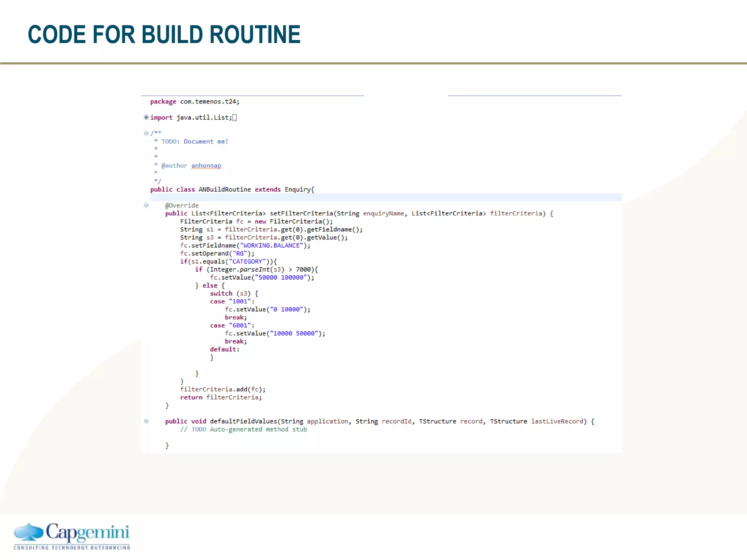Click the 'CODE FOR BUILD ROUTINE' slide title
Viewport: 747px width, 560px height.
pos(164,35)
